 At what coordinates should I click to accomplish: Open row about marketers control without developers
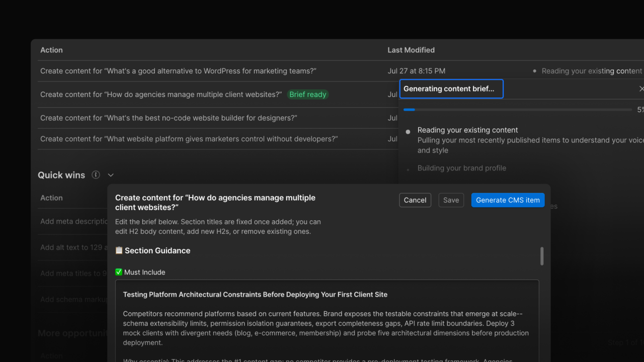189,139
